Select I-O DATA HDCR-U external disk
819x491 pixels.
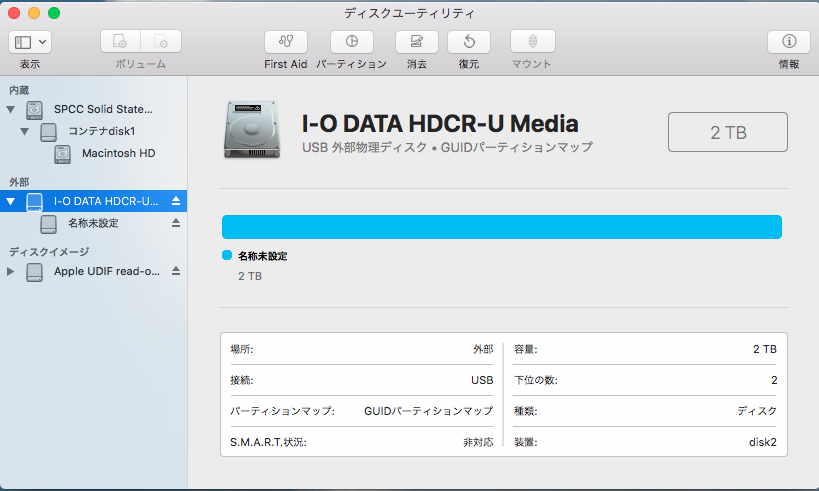93,201
